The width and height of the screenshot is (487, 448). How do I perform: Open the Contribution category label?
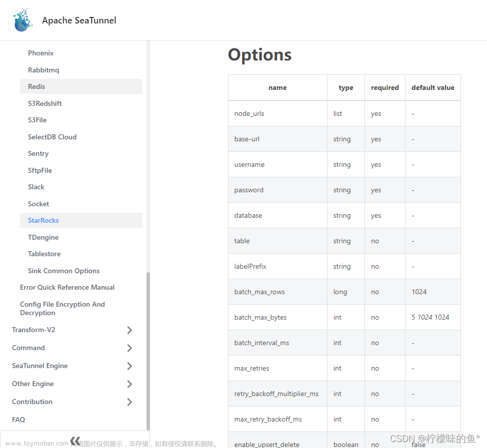tap(32, 402)
